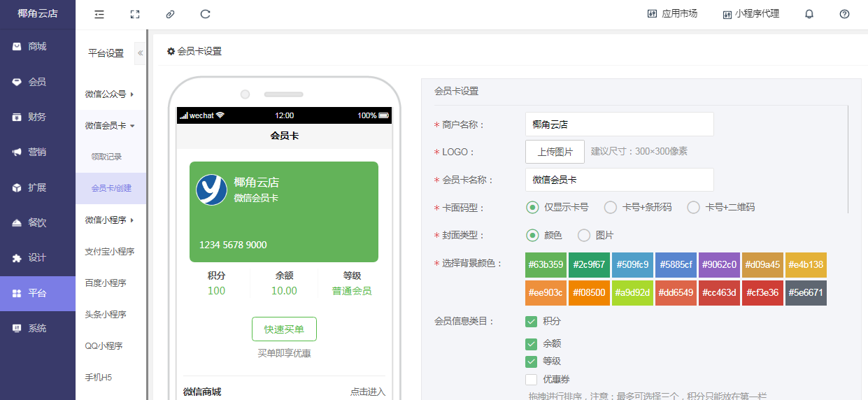Open 小程序代理 from top bar
This screenshot has width=868, height=400.
pyautogui.click(x=751, y=14)
